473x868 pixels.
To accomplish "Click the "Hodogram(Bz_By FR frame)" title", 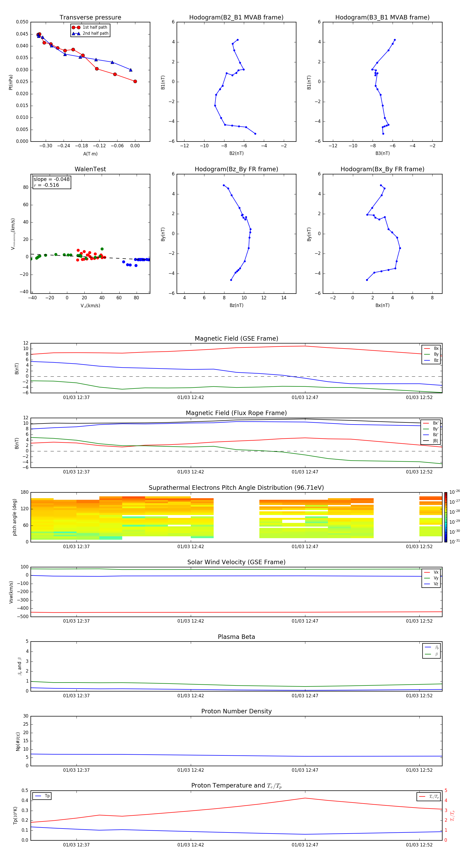I will [236, 169].
